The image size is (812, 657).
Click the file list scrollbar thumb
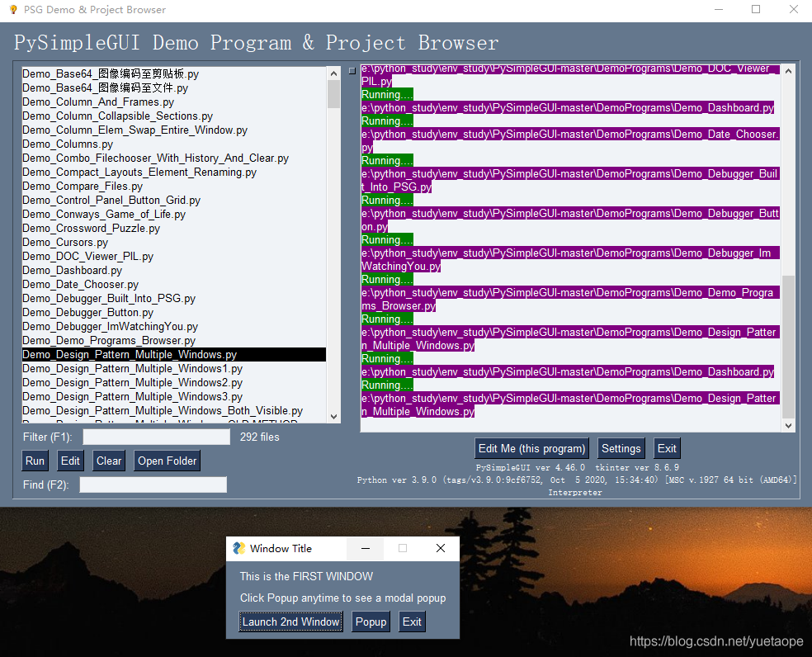point(334,94)
